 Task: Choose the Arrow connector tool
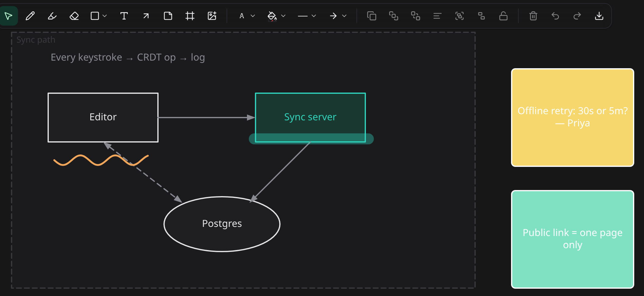[x=146, y=16]
